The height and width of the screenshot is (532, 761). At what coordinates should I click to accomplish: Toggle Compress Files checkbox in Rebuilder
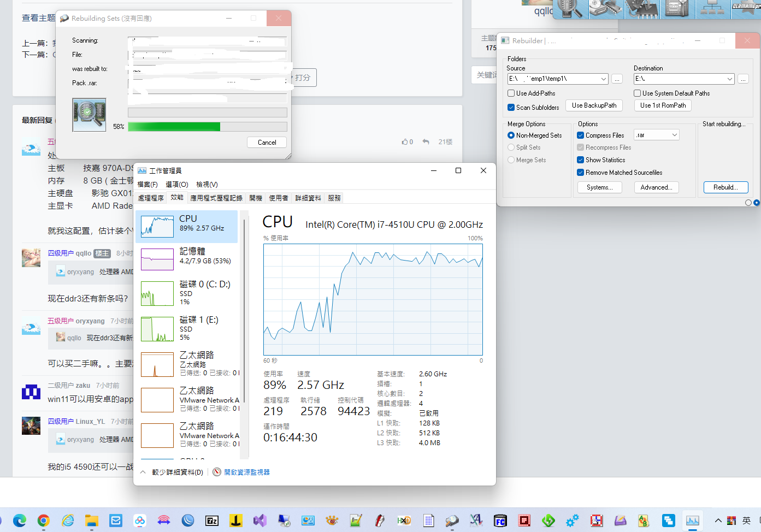coord(601,135)
